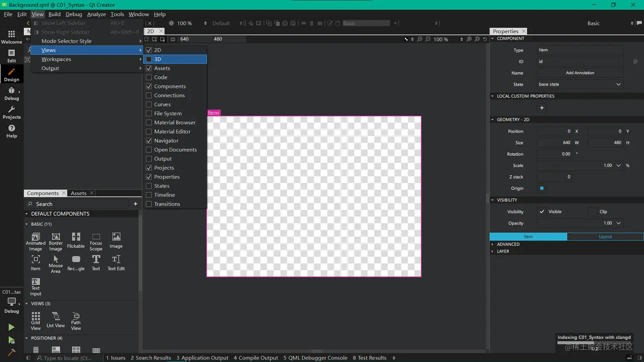Enable the Connections view checkbox
Image resolution: width=644 pixels, height=362 pixels.
point(149,95)
